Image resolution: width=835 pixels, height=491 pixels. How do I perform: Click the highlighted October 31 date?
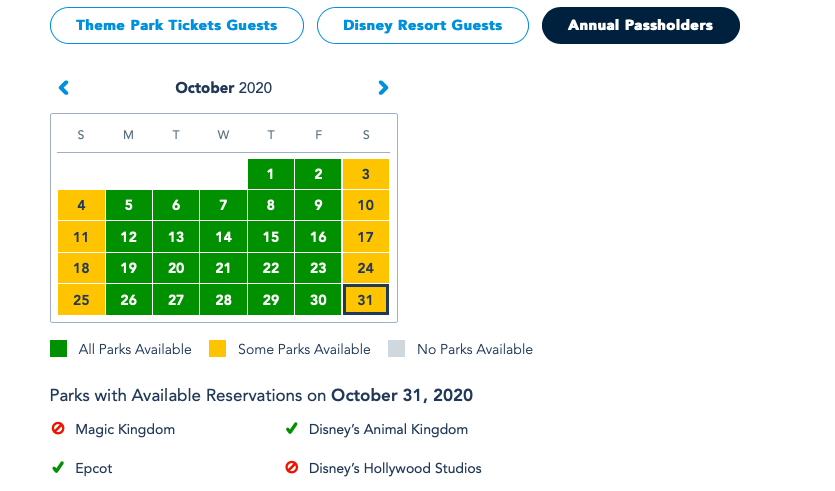pyautogui.click(x=366, y=300)
